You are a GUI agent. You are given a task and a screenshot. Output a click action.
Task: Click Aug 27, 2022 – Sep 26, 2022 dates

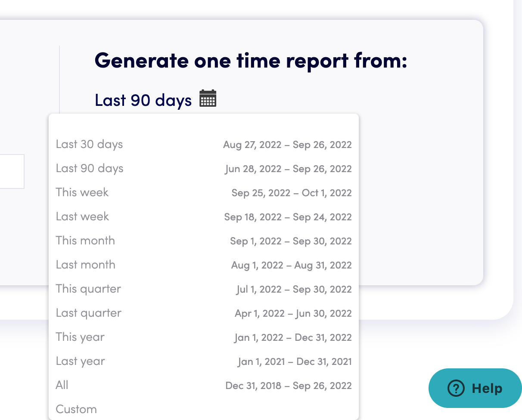[287, 145]
